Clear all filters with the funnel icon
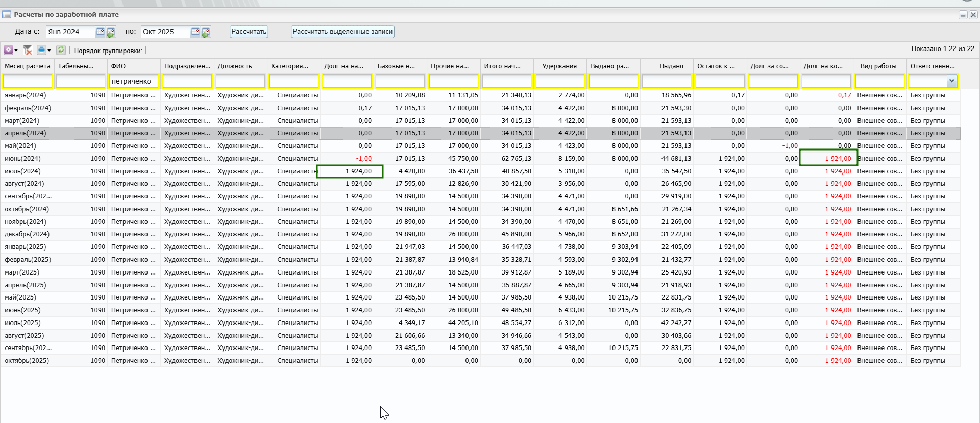 point(28,50)
